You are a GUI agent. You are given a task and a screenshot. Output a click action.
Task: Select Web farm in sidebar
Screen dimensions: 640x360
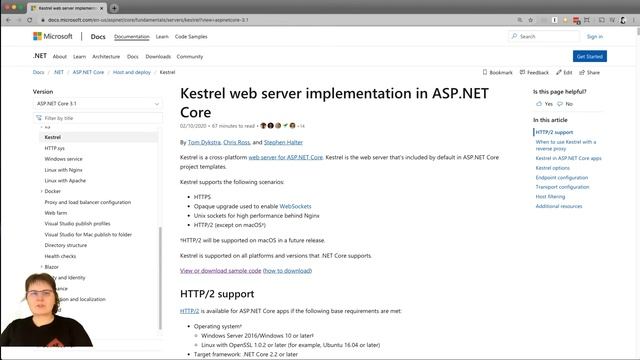pos(56,213)
